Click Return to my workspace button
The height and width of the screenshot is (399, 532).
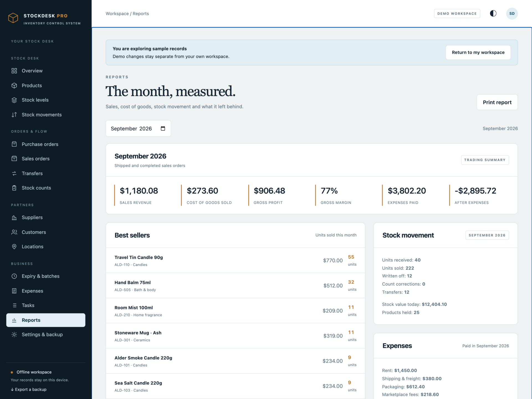pos(478,52)
